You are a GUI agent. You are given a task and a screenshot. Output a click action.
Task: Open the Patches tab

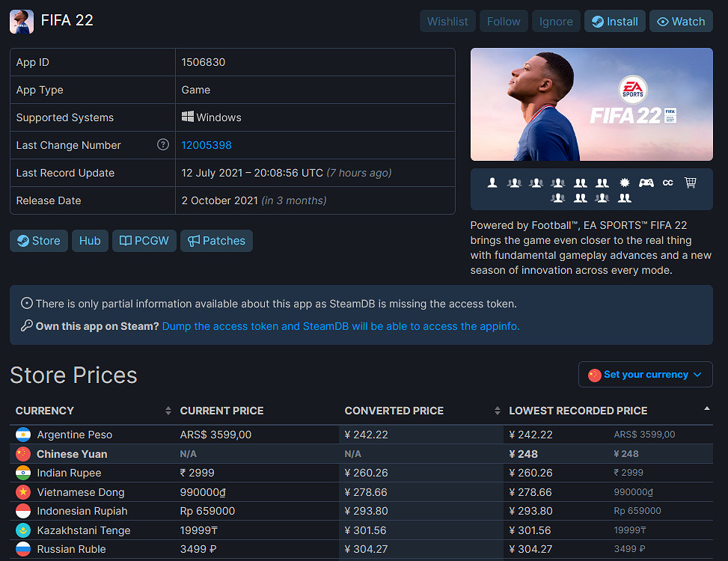pos(216,241)
